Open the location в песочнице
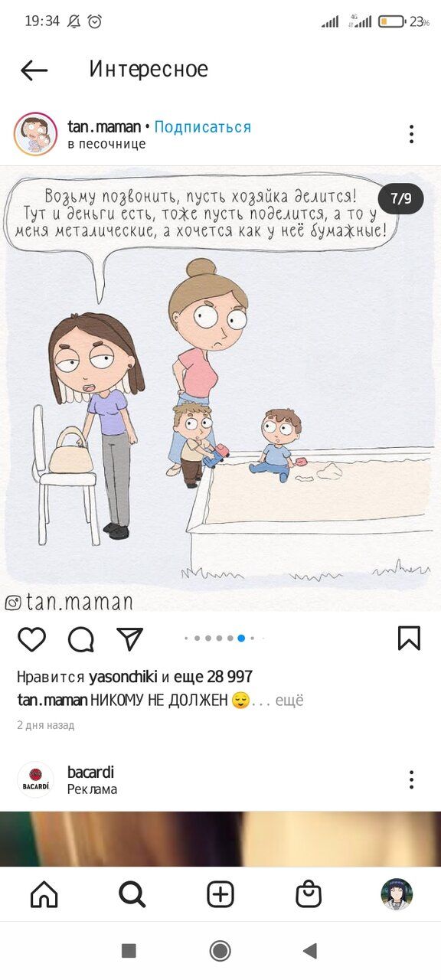441x980 pixels. tap(106, 144)
